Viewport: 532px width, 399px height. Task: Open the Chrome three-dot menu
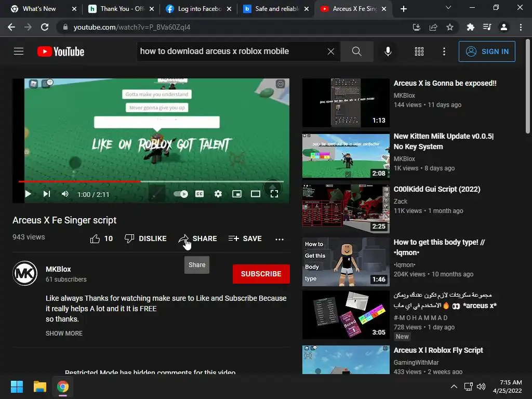[x=521, y=27]
